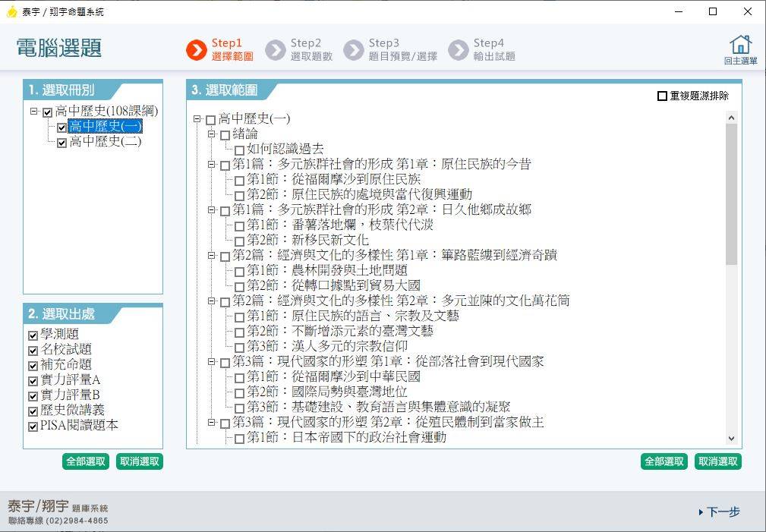Image resolution: width=766 pixels, height=532 pixels.
Task: Click 下一步 to proceed
Action: 719,512
